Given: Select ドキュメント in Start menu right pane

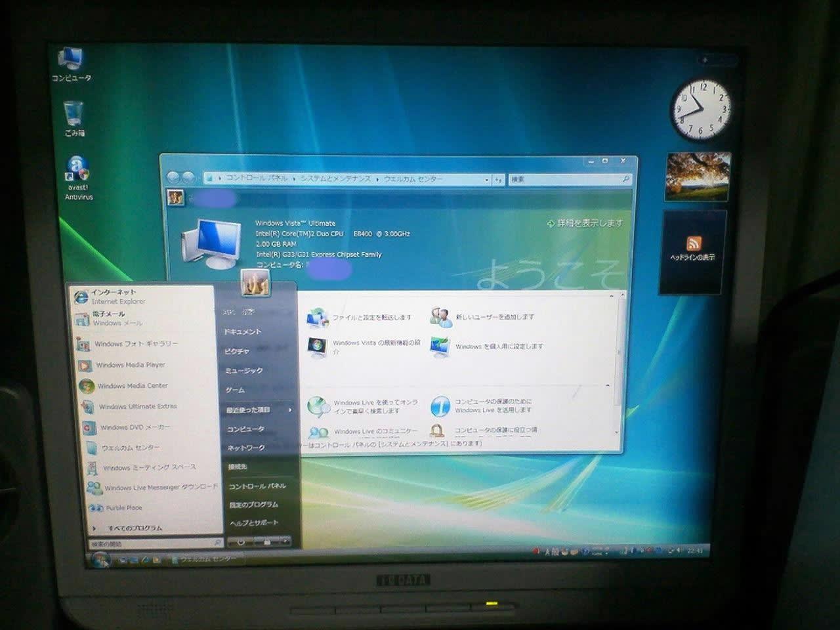Looking at the screenshot, I should (242, 332).
